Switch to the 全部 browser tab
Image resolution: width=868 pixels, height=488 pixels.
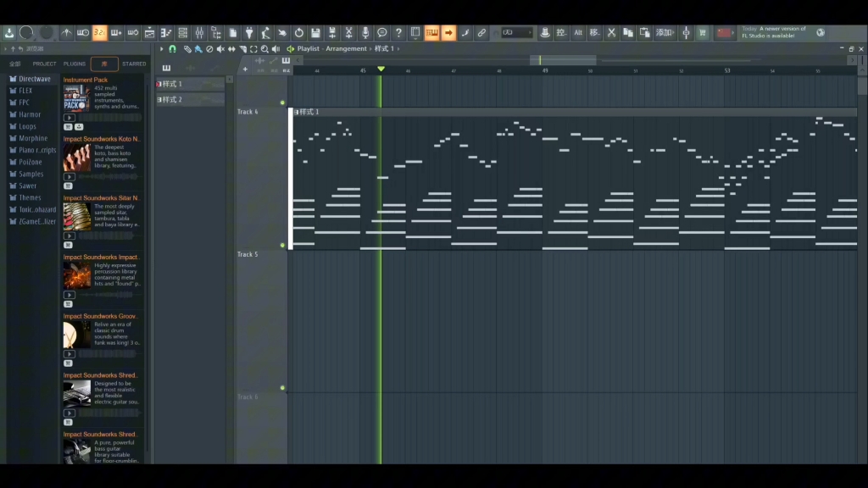click(x=15, y=64)
